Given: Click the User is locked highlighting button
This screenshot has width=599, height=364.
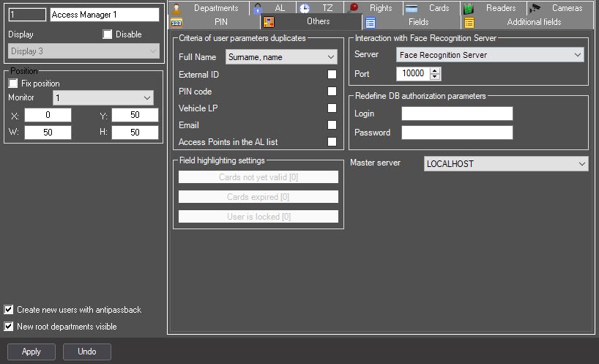Looking at the screenshot, I should click(x=258, y=217).
